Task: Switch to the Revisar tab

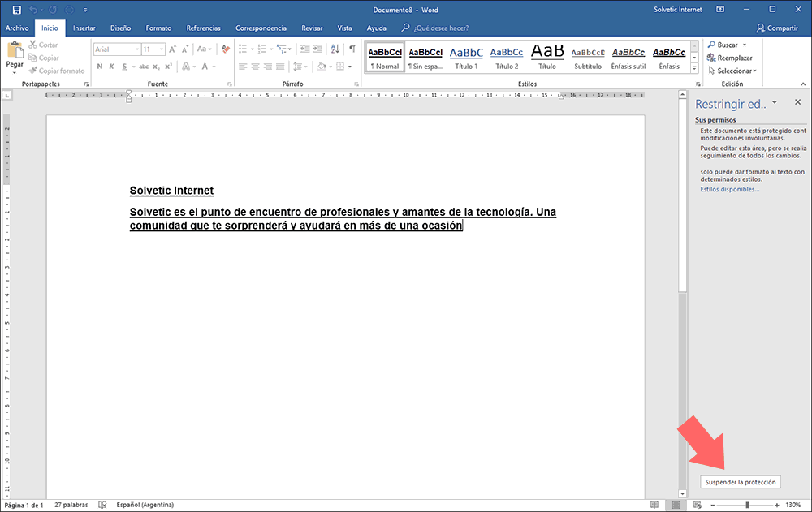Action: coord(312,28)
